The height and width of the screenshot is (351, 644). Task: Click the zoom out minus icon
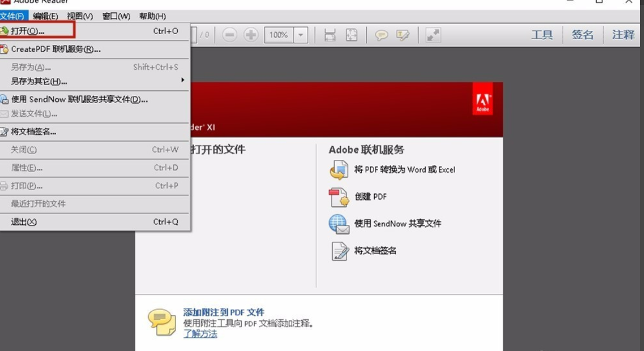click(229, 35)
